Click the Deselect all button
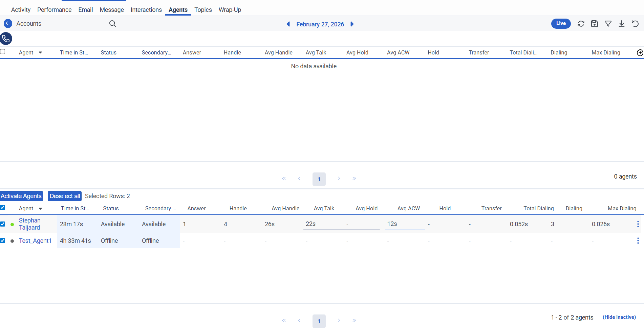The image size is (644, 328). pos(65,196)
